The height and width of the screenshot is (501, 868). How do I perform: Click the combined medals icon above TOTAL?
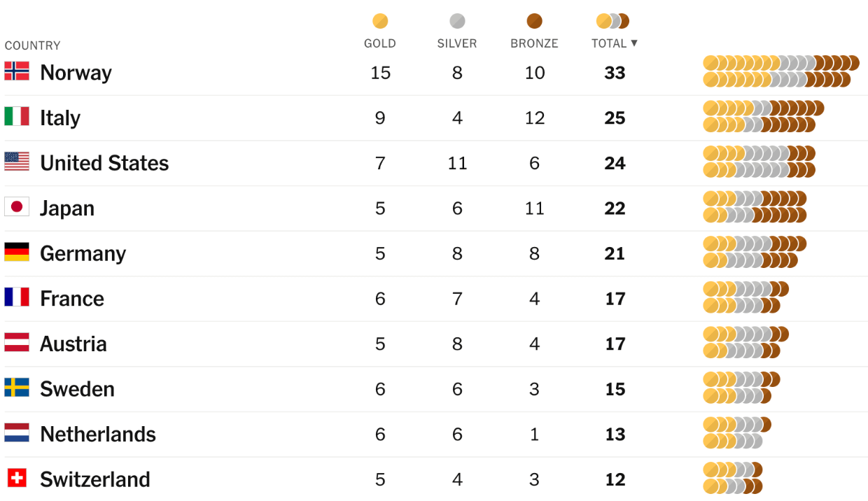point(612,21)
